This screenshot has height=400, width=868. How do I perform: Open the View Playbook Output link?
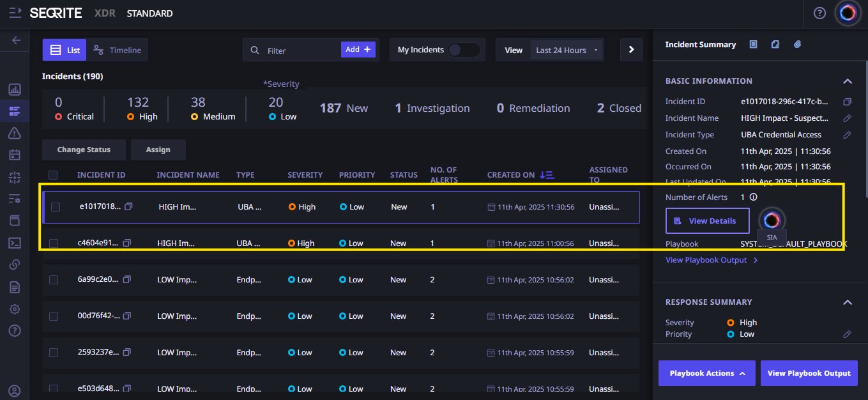[711, 260]
